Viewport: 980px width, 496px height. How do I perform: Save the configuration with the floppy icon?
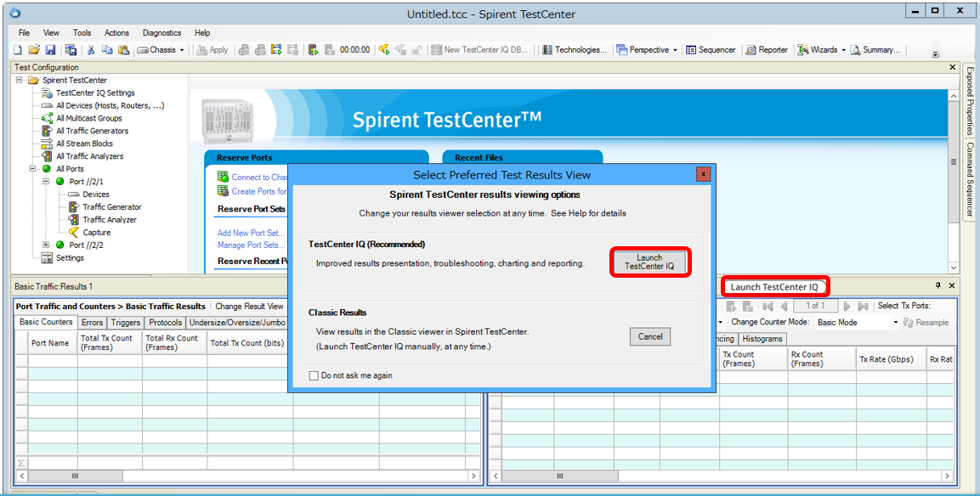coord(51,50)
